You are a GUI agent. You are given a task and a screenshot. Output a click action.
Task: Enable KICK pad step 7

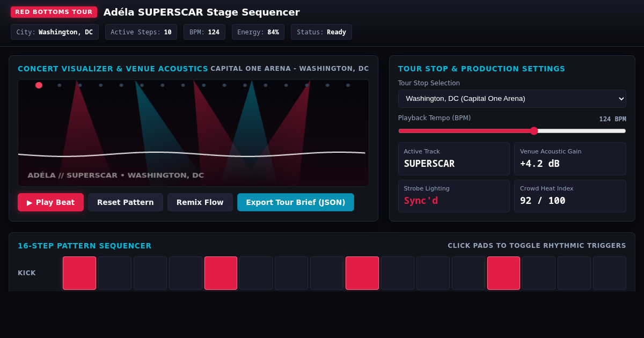point(291,273)
